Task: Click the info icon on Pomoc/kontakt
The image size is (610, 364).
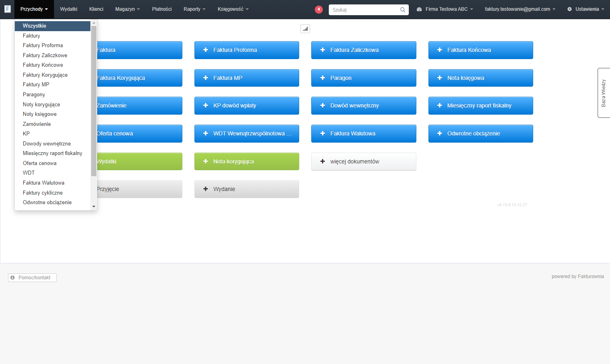Action: point(12,278)
